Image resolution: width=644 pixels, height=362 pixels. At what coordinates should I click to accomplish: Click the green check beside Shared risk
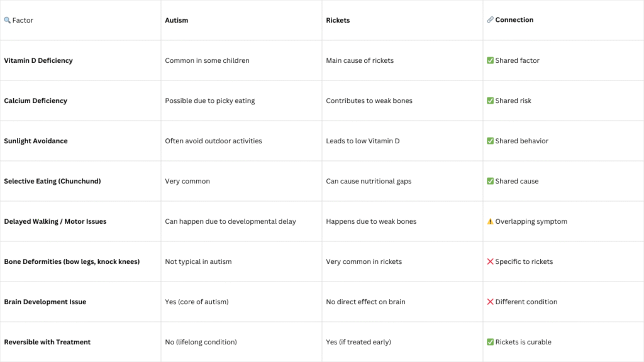point(490,101)
